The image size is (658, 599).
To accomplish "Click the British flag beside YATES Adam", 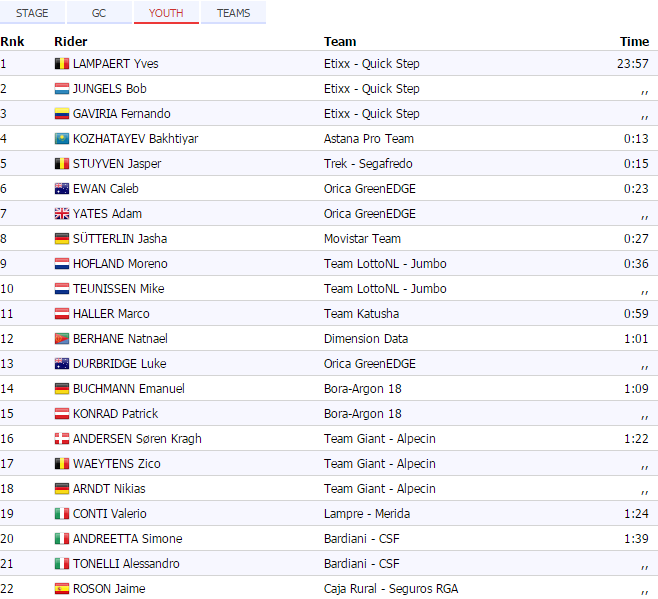I will tap(62, 214).
